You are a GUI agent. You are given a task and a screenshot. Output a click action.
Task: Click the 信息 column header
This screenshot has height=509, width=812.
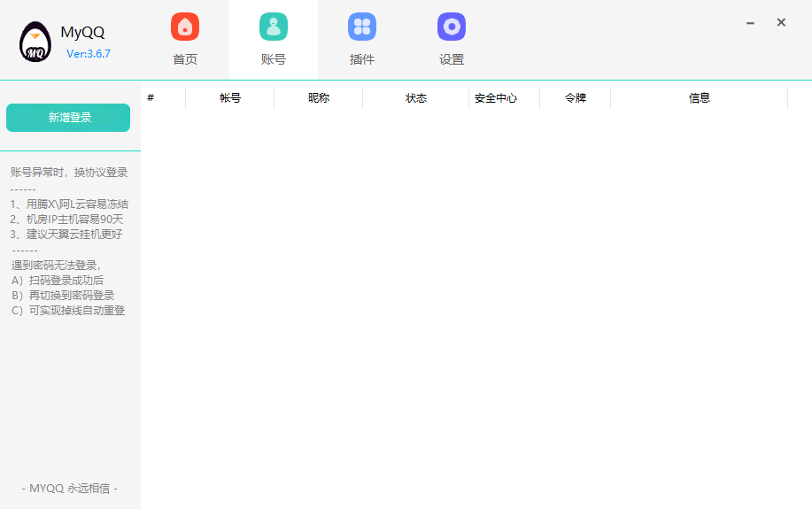tap(700, 98)
